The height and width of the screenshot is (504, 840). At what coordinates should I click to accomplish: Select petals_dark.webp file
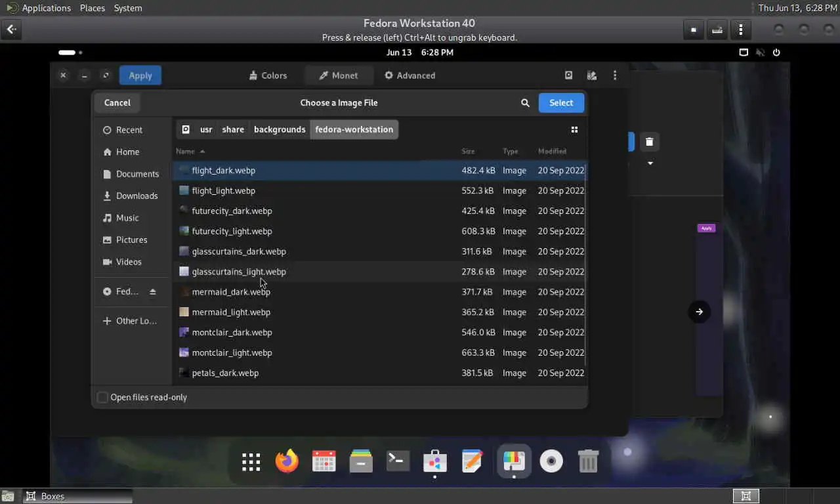pyautogui.click(x=380, y=373)
